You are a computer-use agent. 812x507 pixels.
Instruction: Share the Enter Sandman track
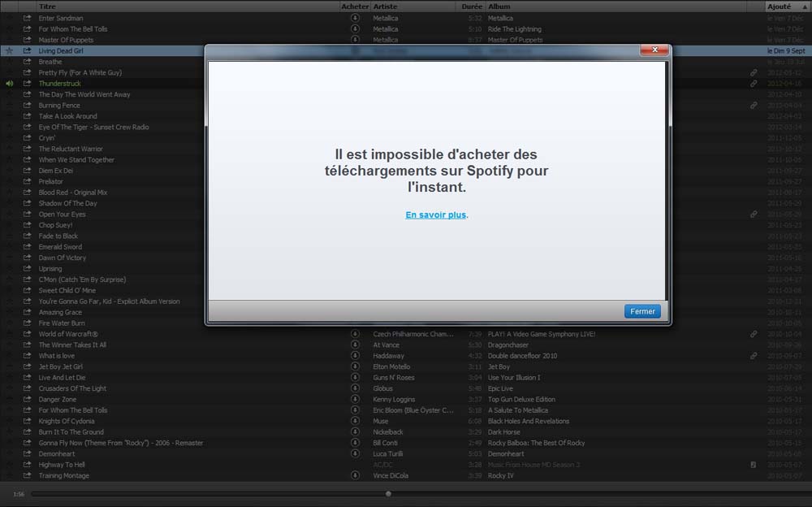coord(27,18)
